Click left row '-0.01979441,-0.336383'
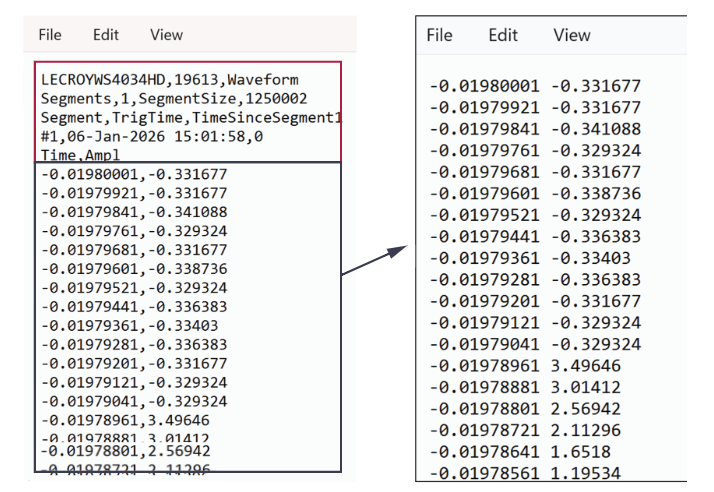This screenshot has width=714, height=492. [134, 307]
